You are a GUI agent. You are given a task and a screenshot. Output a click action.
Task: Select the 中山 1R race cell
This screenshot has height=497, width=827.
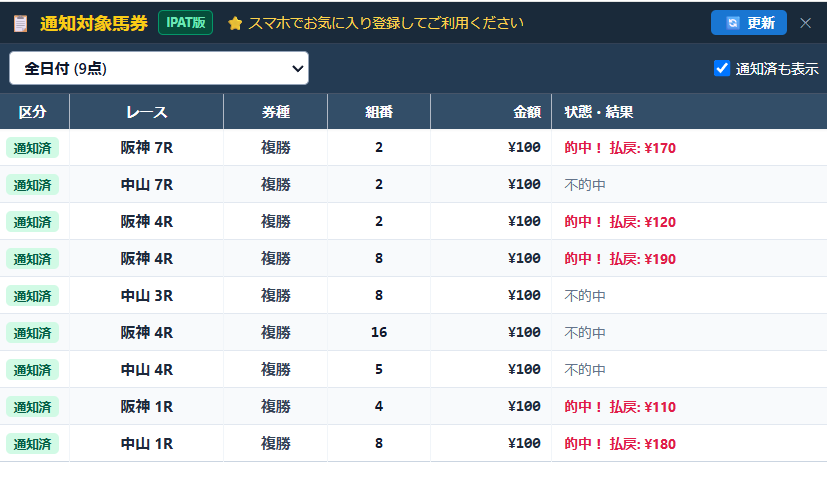click(x=147, y=444)
